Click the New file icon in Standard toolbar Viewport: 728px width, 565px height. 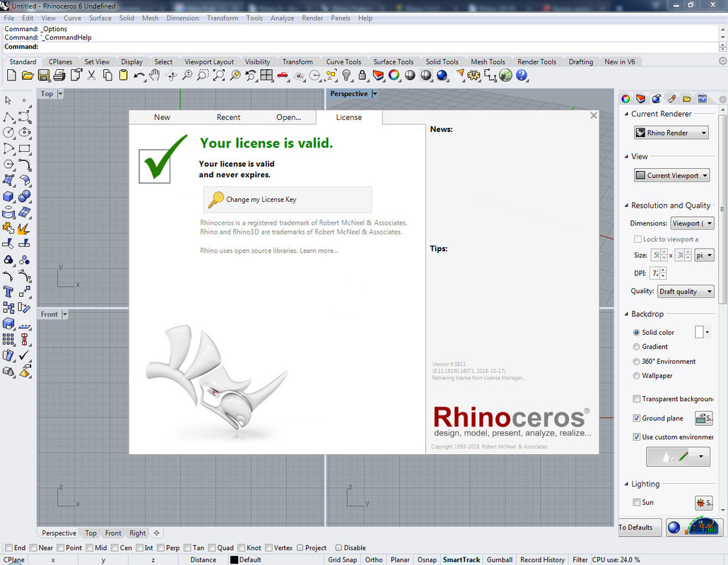click(x=11, y=75)
